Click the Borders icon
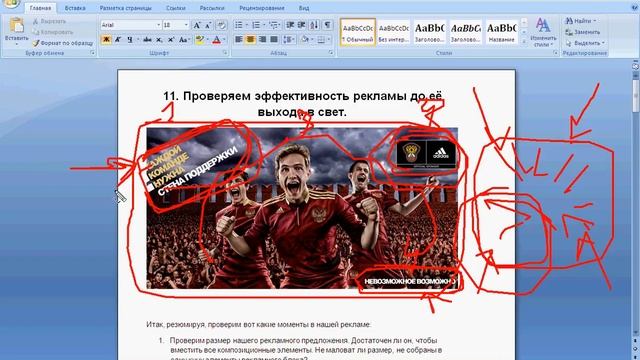The height and width of the screenshot is (360, 640). pos(321,40)
